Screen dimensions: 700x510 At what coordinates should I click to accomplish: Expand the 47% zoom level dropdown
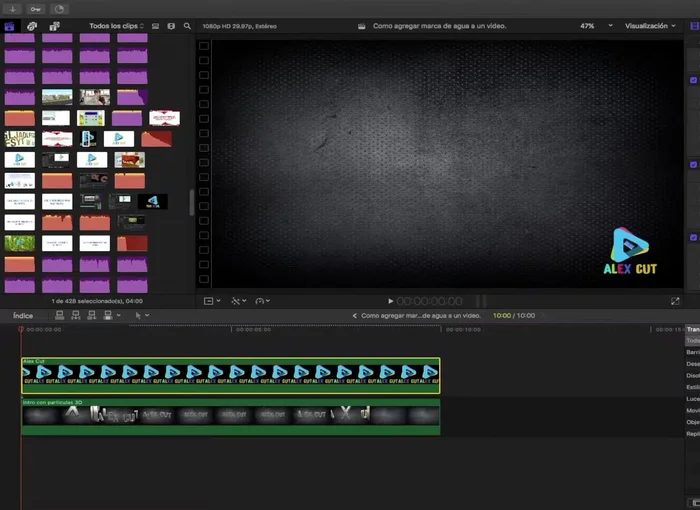point(591,26)
